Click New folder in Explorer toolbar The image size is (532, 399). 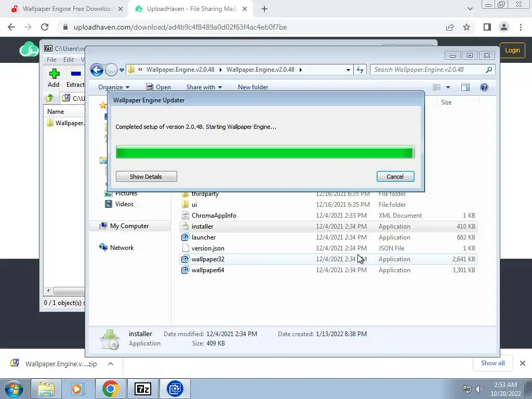253,87
